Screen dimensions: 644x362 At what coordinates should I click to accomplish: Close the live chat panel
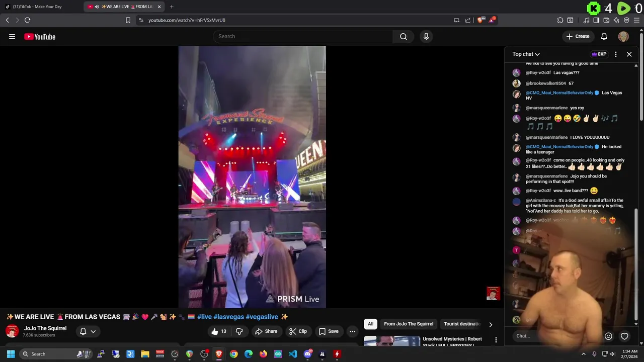tap(629, 54)
